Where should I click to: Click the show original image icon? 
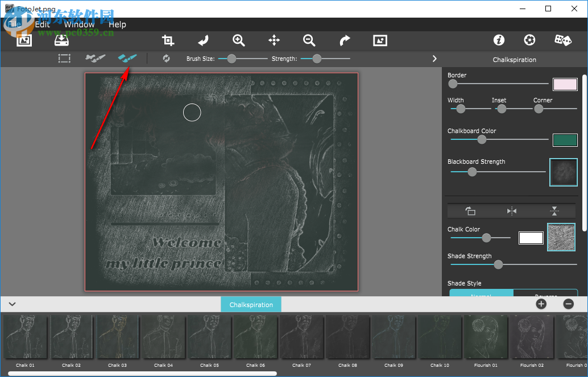click(380, 40)
